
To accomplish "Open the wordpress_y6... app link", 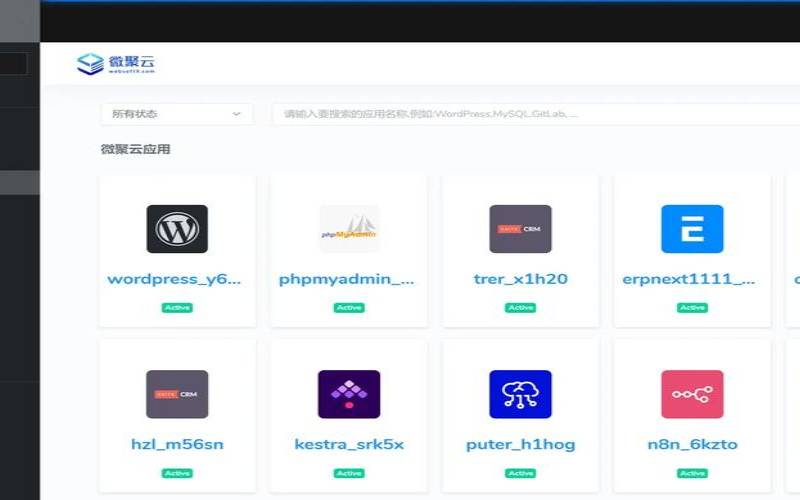I will point(174,279).
